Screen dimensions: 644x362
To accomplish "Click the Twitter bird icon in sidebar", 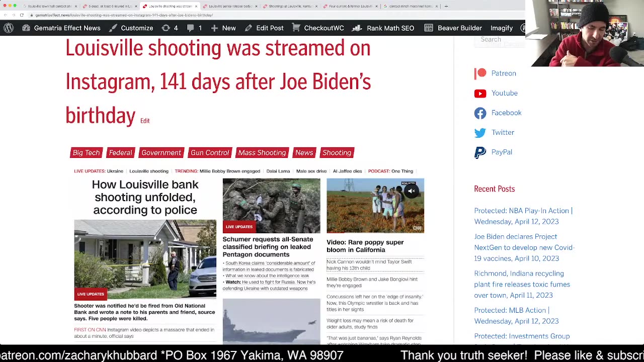I will 480,133.
